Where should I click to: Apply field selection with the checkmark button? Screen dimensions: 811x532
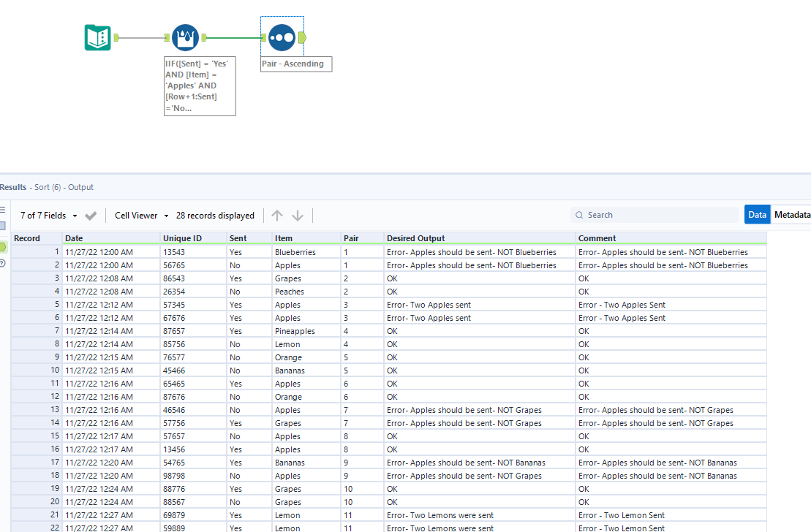point(91,215)
